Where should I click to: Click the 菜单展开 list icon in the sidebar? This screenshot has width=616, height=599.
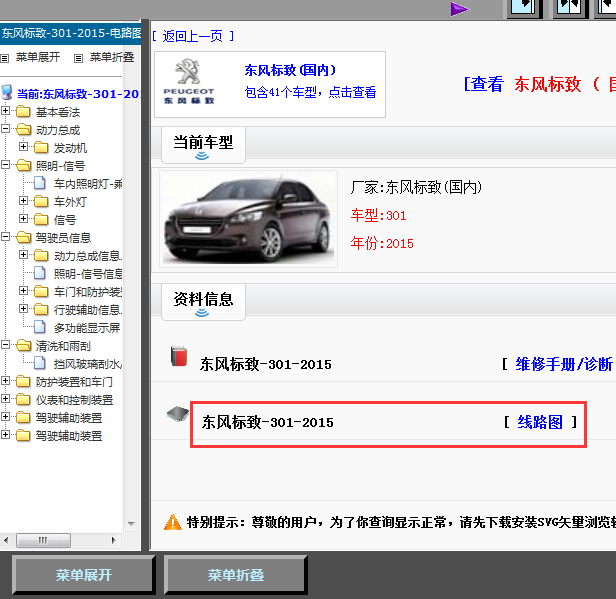4,59
